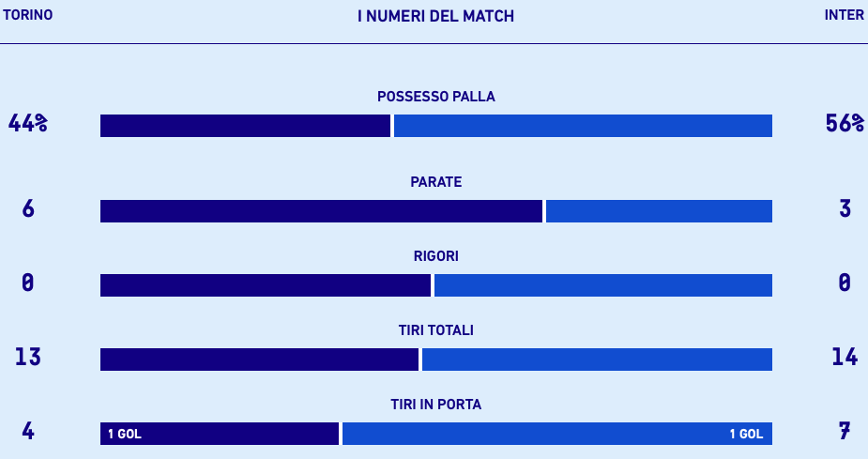Click Torino's dark possession bar segment
Viewport: 868px width, 459px height.
pyautogui.click(x=245, y=126)
